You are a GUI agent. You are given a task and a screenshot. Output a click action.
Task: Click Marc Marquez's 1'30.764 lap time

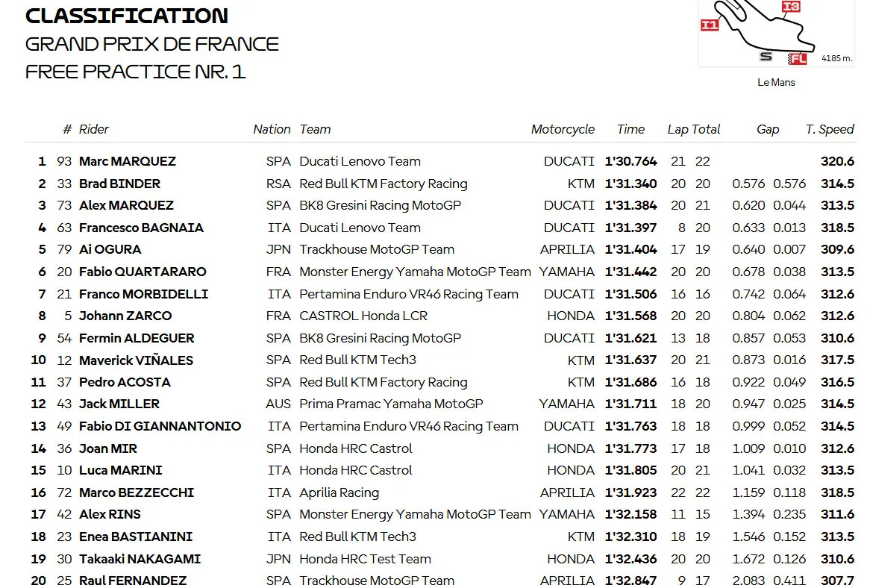630,161
